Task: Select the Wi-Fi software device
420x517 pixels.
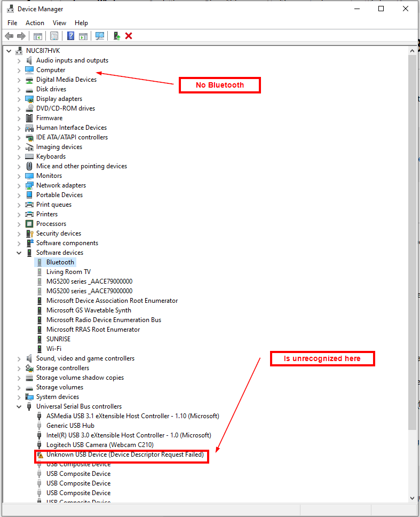Action: (54, 349)
